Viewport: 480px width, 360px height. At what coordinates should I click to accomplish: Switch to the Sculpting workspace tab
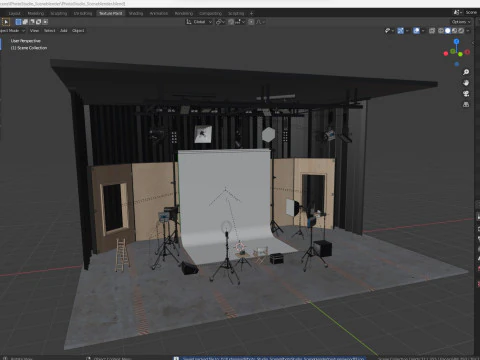pos(59,13)
